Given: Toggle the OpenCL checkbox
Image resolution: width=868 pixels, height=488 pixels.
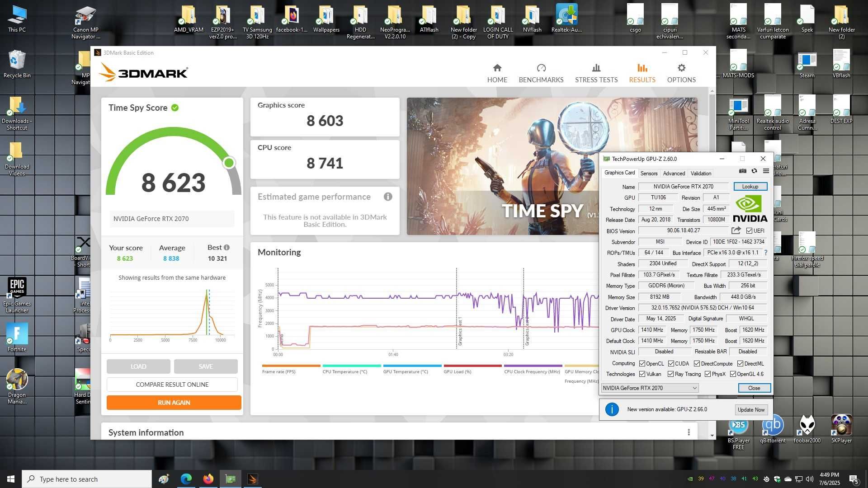Looking at the screenshot, I should click(x=642, y=364).
